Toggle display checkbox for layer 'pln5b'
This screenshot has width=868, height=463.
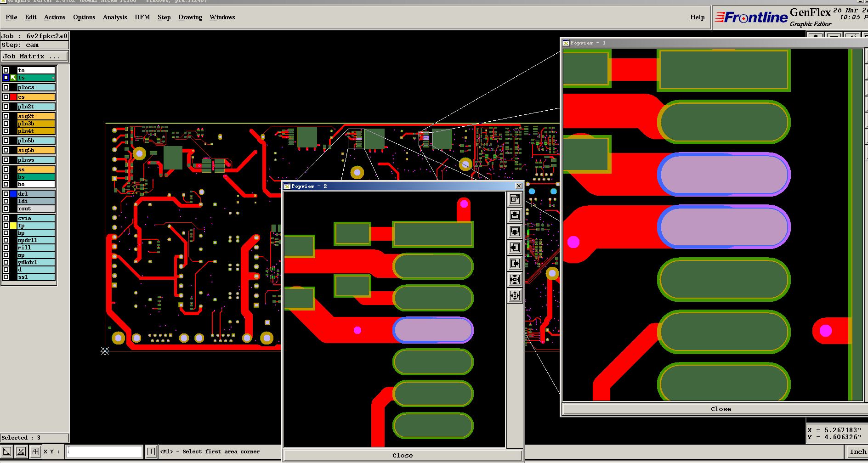tap(6, 141)
